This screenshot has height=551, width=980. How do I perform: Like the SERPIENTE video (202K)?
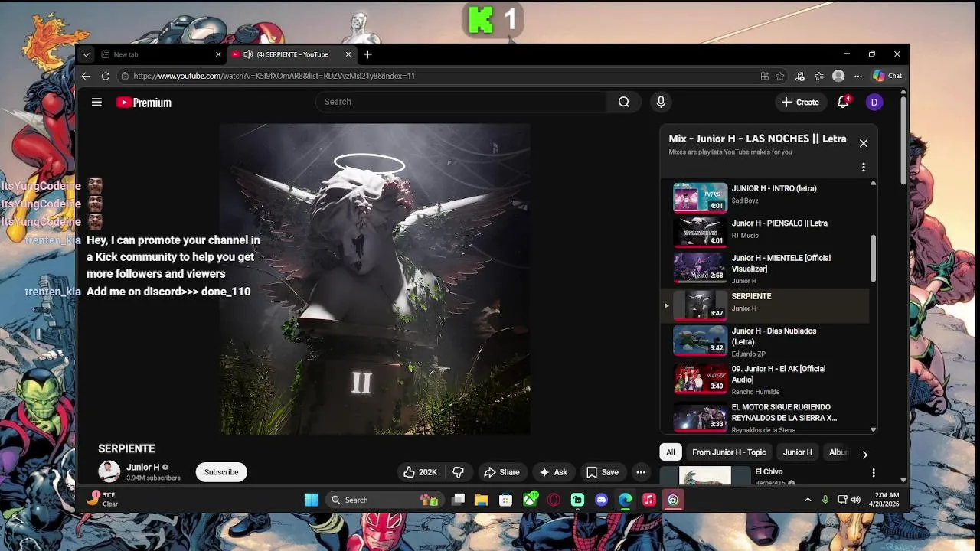(x=420, y=472)
